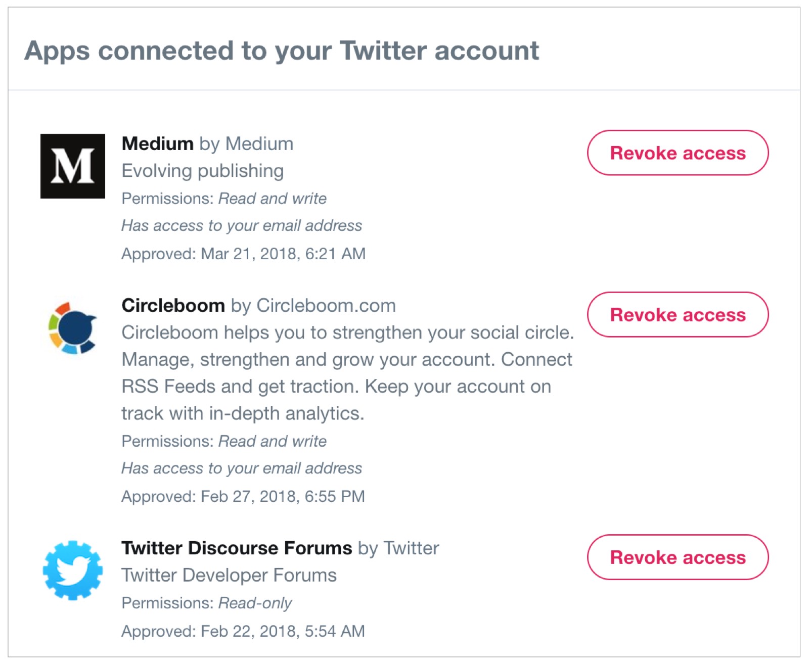Click the 'by Twitter' developer text
Image resolution: width=812 pixels, height=665 pixels.
(398, 549)
